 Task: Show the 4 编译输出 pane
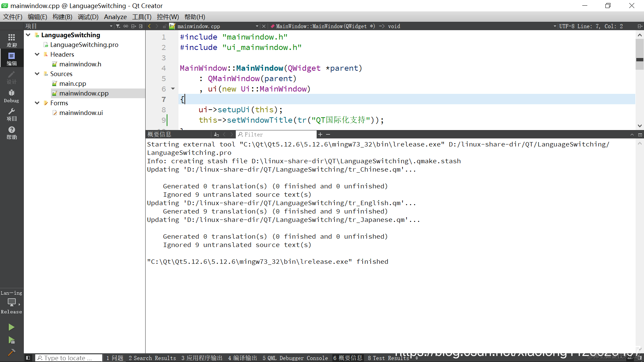coord(243,358)
